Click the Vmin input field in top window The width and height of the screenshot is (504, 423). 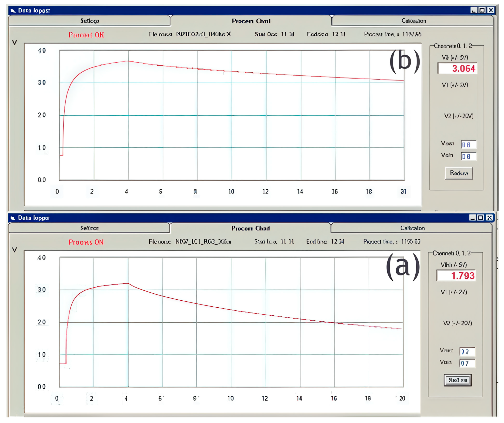468,156
